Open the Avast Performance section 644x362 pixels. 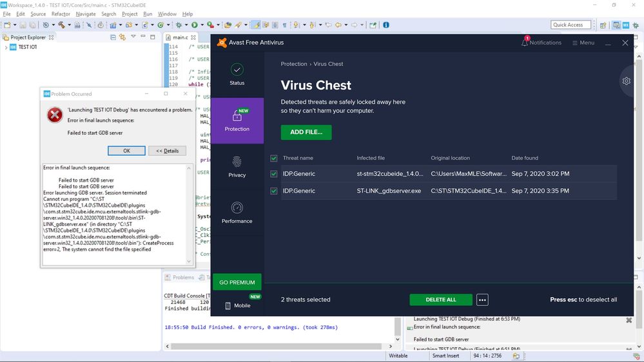point(237,213)
